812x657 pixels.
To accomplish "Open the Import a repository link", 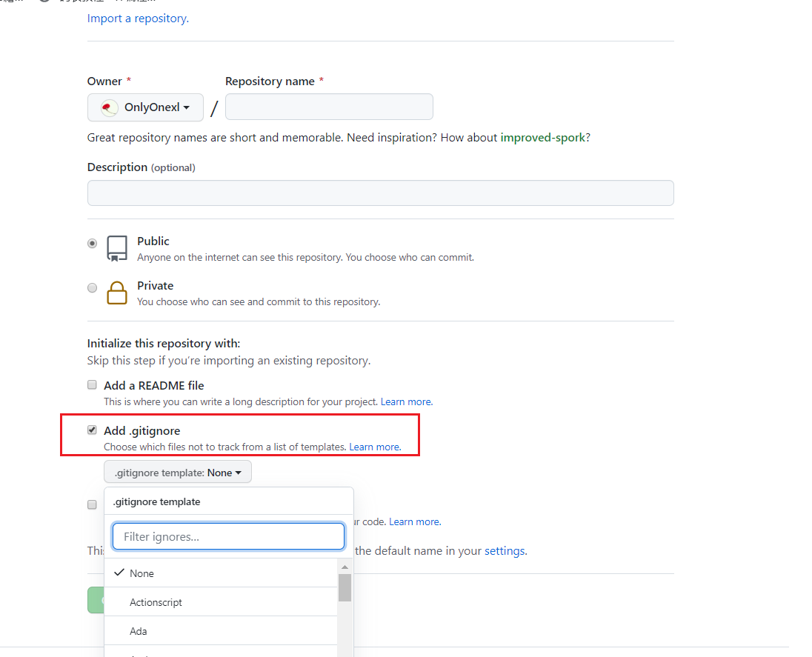I will coord(138,19).
